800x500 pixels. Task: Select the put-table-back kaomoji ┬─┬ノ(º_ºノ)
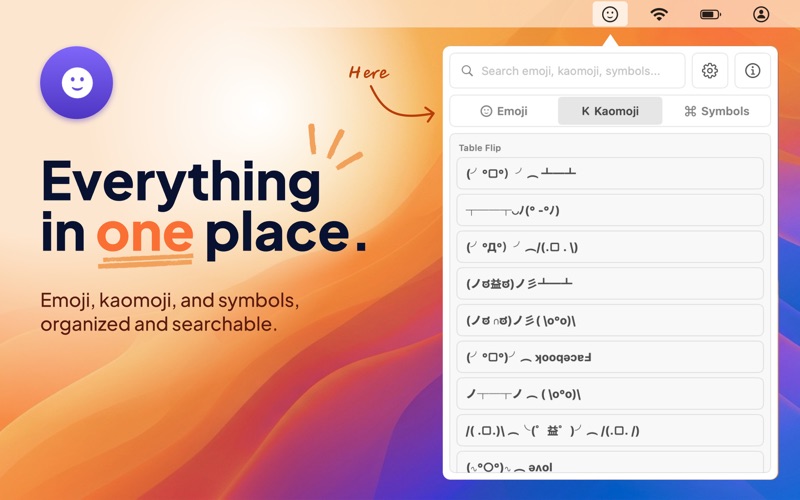(610, 210)
